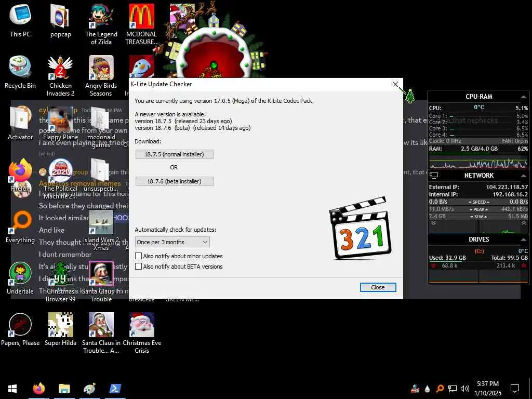This screenshot has height=399, width=532.
Task: Select Flappy Plane shortcut icon
Action: 60,123
